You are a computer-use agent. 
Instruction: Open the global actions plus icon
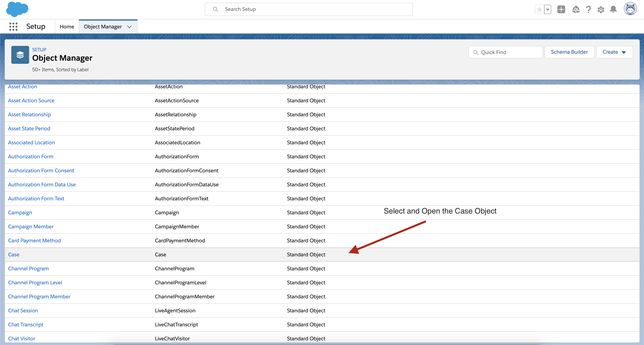561,10
